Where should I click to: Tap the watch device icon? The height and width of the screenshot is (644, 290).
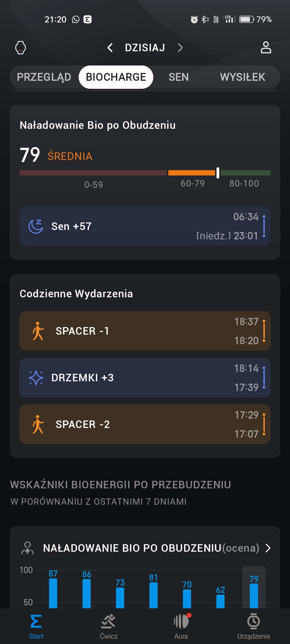click(20, 48)
